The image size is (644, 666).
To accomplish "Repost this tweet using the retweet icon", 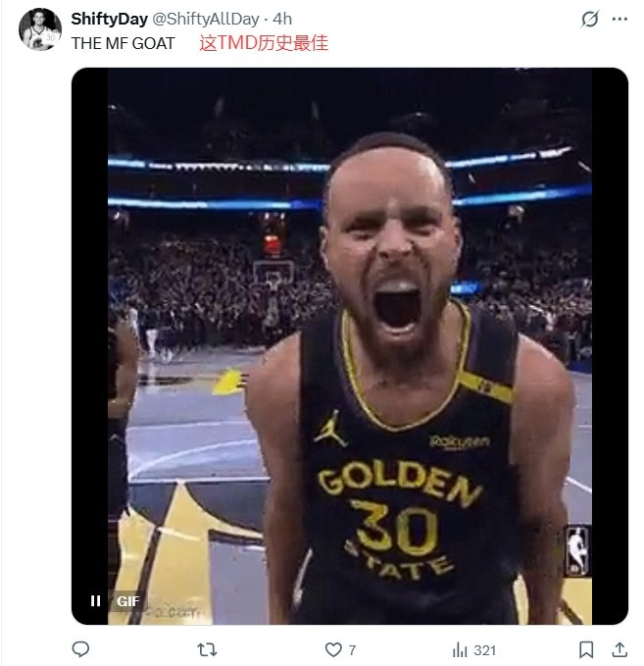I will click(207, 649).
